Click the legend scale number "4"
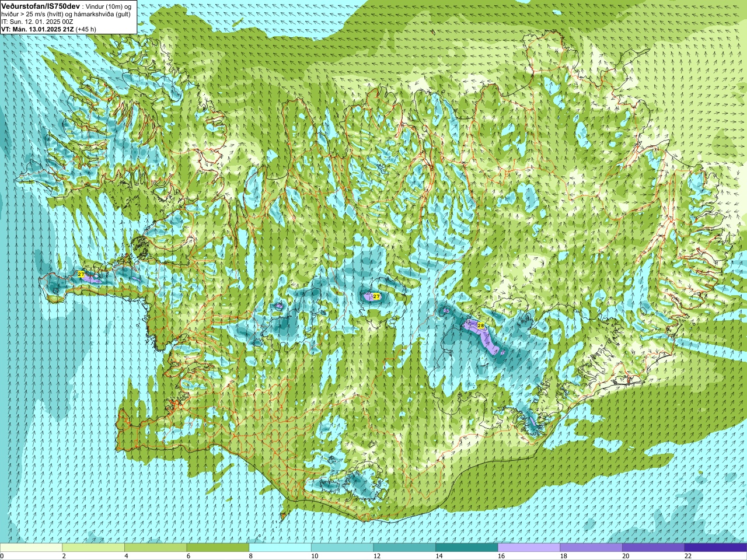The width and height of the screenshot is (747, 560). point(126,556)
